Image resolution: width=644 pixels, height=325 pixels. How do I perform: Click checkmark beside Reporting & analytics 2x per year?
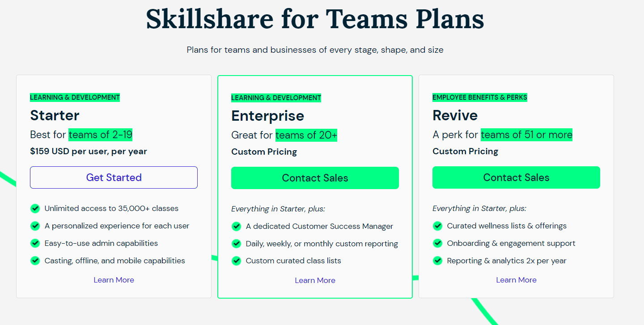click(x=437, y=261)
